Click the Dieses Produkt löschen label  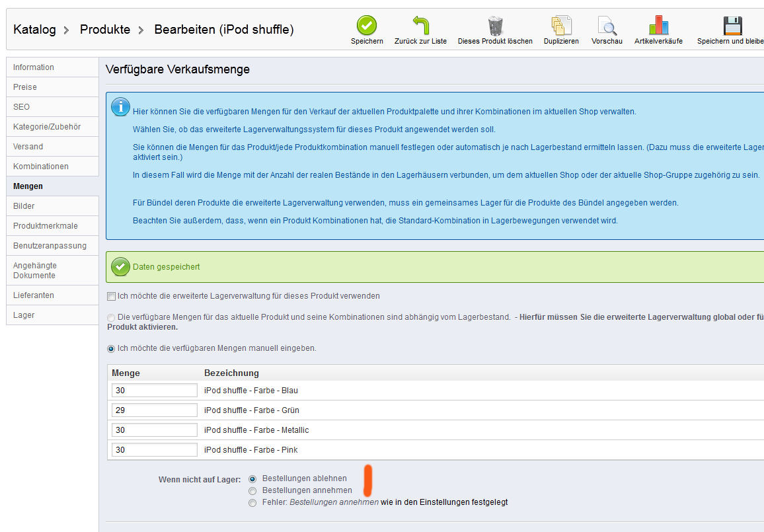tap(495, 42)
